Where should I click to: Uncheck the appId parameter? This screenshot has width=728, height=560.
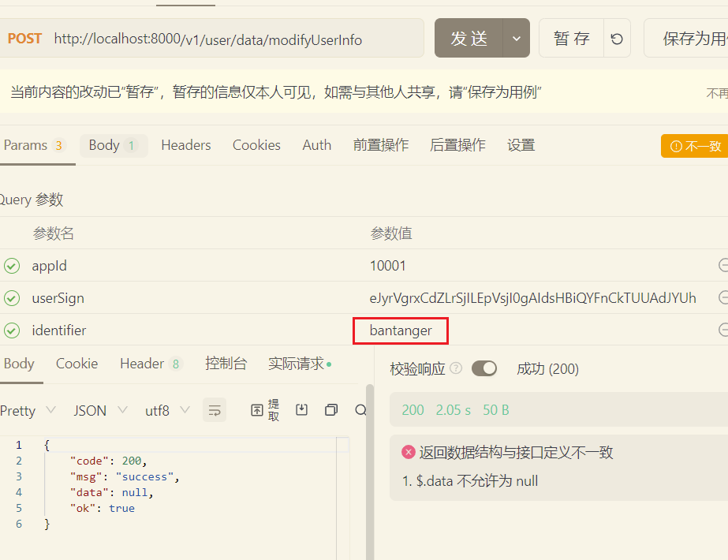coord(12,266)
